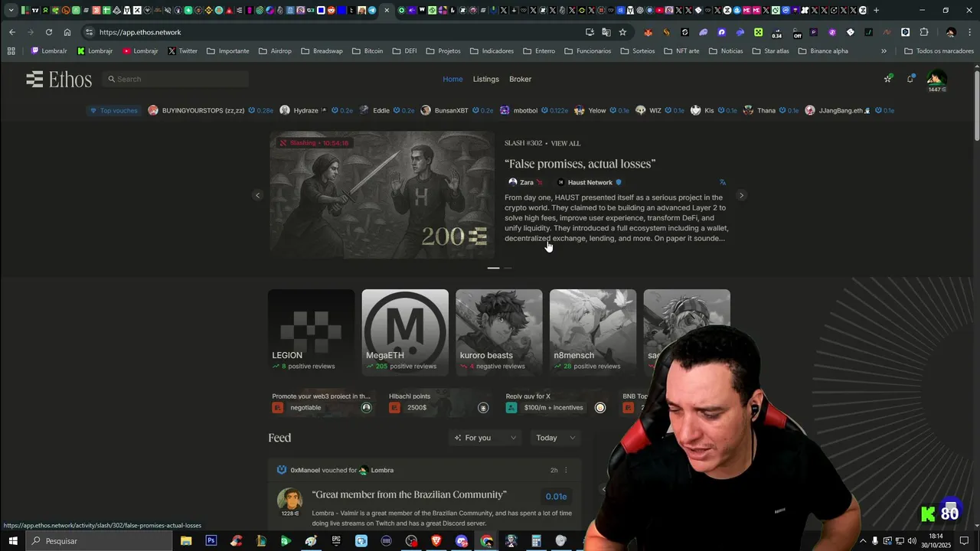Screen dimensions: 980x551
Task: Open the LEGION project card
Action: point(311,333)
